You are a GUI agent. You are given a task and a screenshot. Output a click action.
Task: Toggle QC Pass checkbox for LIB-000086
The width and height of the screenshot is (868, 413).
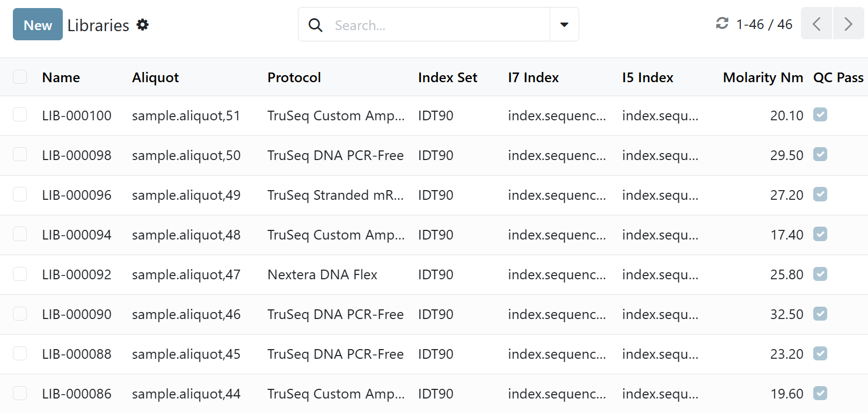[820, 393]
